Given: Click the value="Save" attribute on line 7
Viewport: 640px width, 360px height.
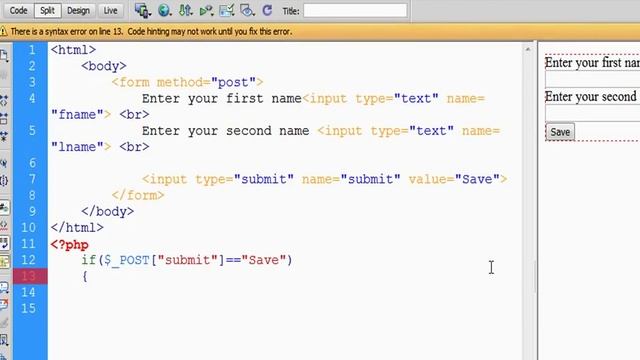Looking at the screenshot, I should pyautogui.click(x=454, y=180).
